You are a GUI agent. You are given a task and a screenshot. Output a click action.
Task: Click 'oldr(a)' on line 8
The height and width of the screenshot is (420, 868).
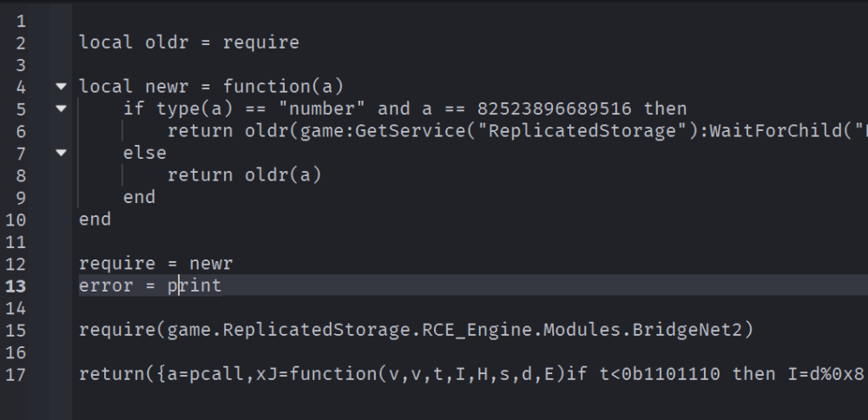coord(283,175)
